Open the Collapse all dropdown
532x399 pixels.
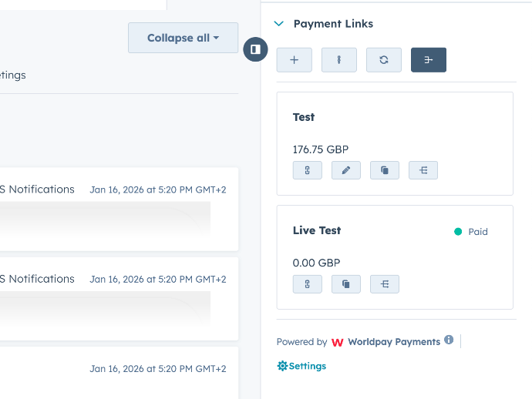[183, 38]
